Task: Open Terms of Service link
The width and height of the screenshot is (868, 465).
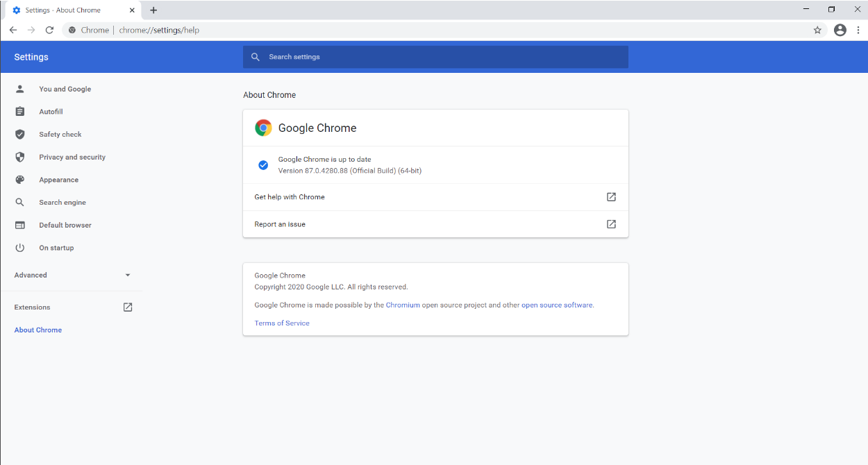Action: pyautogui.click(x=282, y=323)
